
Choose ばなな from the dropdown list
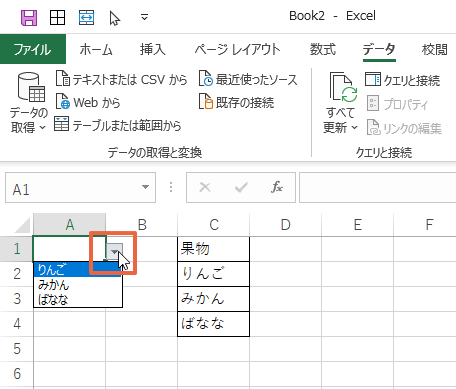pos(78,299)
